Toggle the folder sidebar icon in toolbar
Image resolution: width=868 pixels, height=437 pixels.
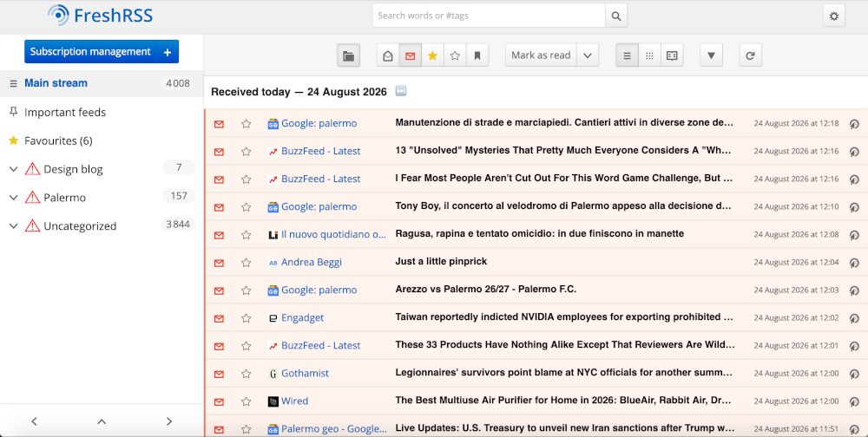349,55
